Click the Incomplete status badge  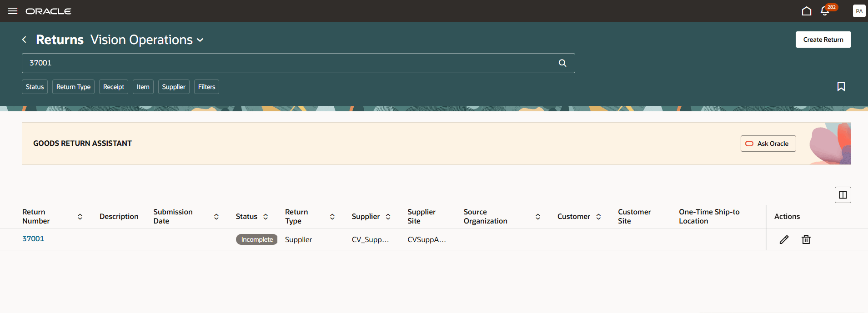(257, 239)
